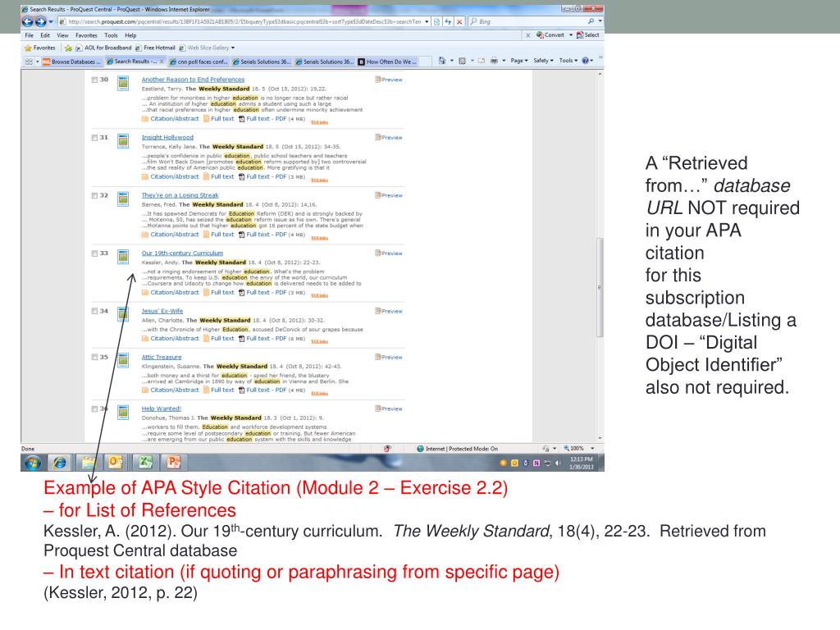Click the document icon for result 31

tap(123, 141)
